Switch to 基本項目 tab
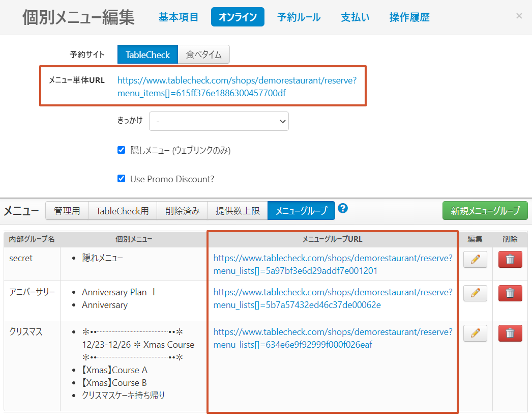Viewport: 532px width, 419px height. 179,17
